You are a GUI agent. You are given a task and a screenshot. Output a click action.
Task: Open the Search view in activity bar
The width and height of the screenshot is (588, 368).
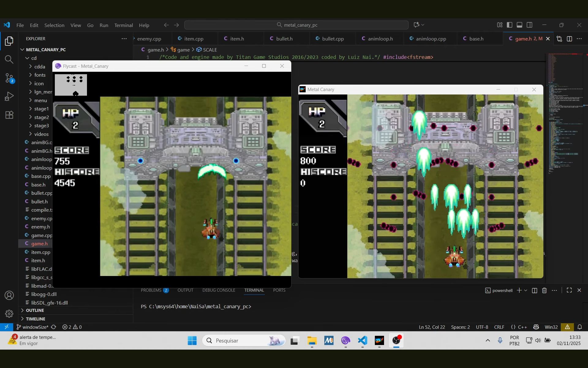pyautogui.click(x=9, y=59)
